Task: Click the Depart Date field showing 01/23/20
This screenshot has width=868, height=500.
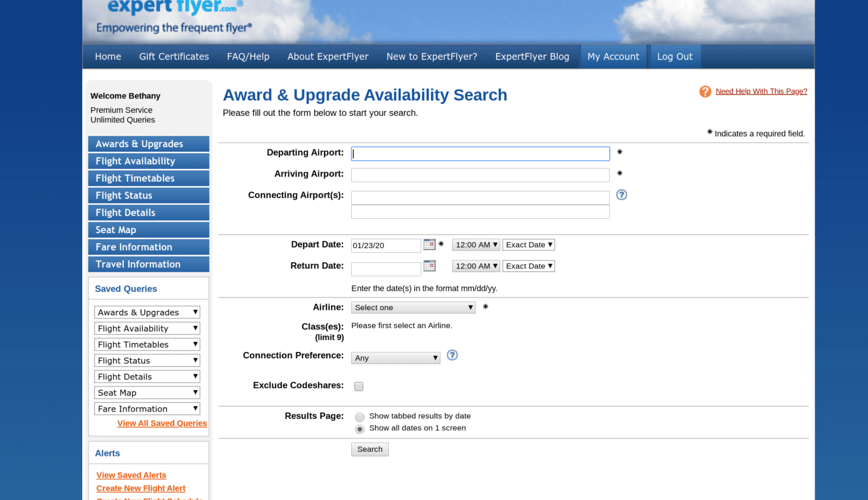Action: click(x=386, y=245)
